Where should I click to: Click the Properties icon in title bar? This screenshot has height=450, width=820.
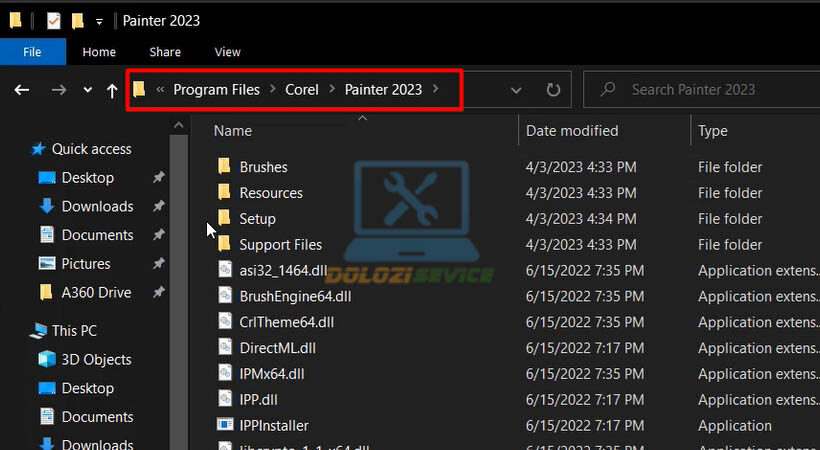point(54,20)
